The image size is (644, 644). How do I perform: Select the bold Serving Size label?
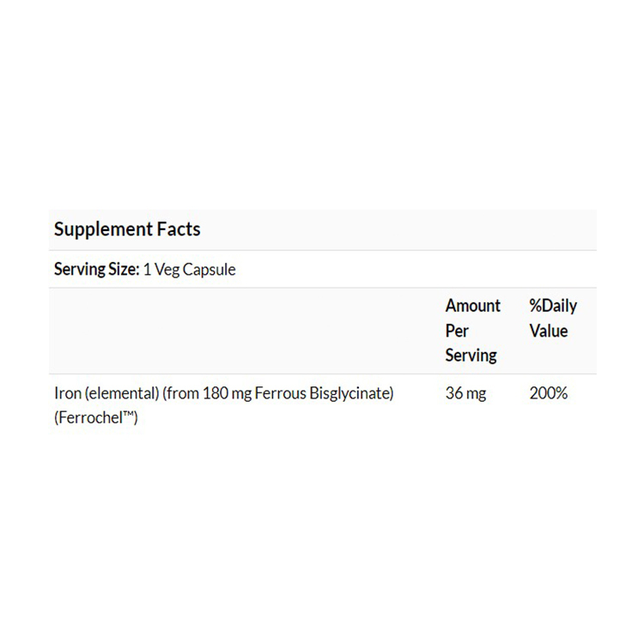(x=96, y=270)
